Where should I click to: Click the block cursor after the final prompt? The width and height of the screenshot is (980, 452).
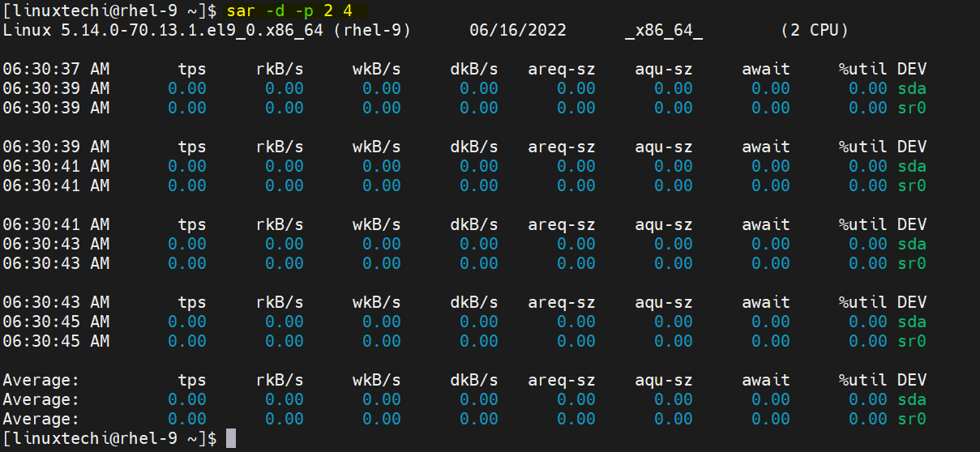coord(231,438)
